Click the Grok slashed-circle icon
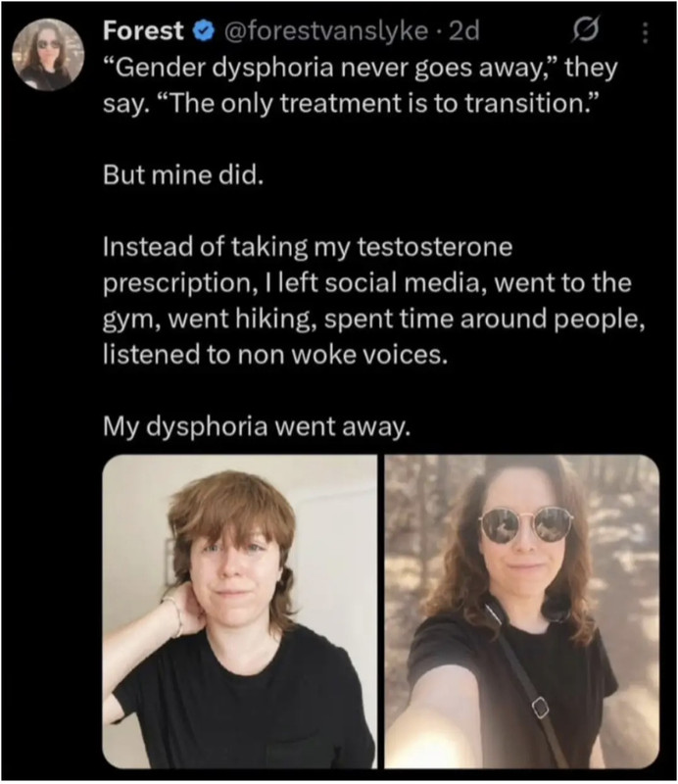This screenshot has height=784, width=678. tap(585, 29)
